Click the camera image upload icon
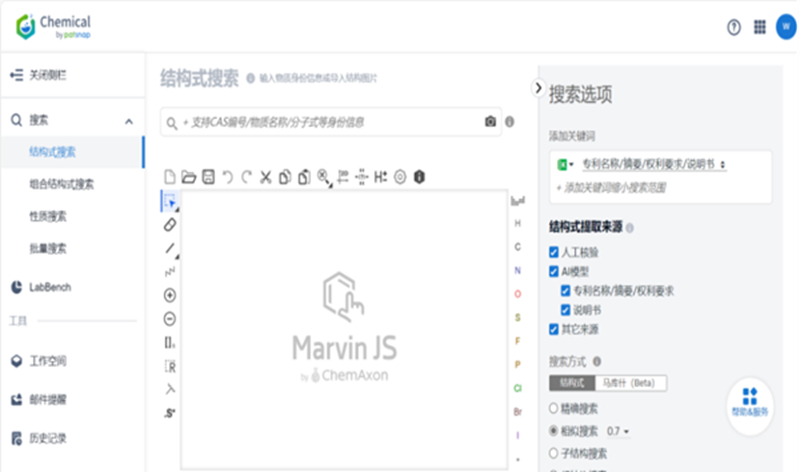Image resolution: width=800 pixels, height=472 pixels. [490, 121]
